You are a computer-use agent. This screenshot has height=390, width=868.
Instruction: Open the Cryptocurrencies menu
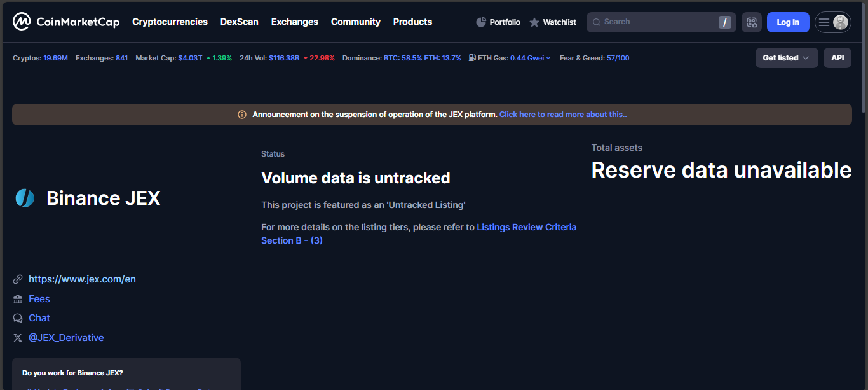coord(170,22)
